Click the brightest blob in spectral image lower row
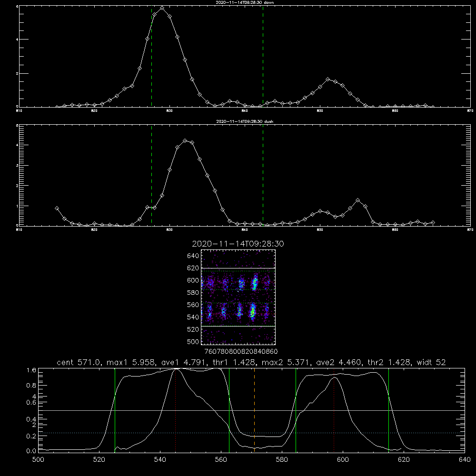This screenshot has width=476, height=476. click(x=252, y=311)
